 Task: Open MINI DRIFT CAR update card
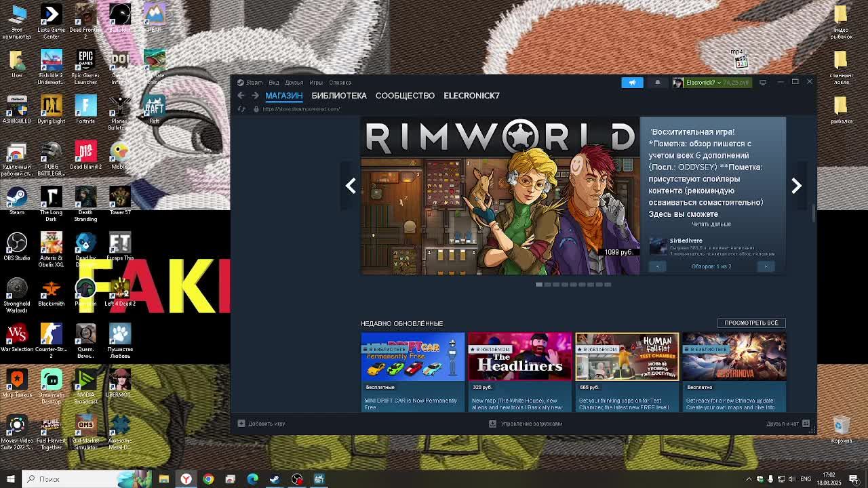(x=412, y=371)
